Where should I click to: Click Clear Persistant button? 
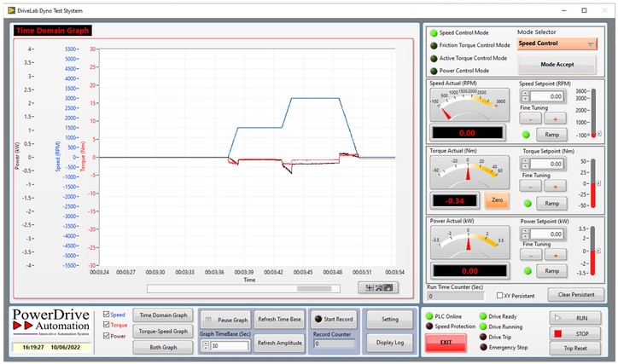tap(576, 294)
